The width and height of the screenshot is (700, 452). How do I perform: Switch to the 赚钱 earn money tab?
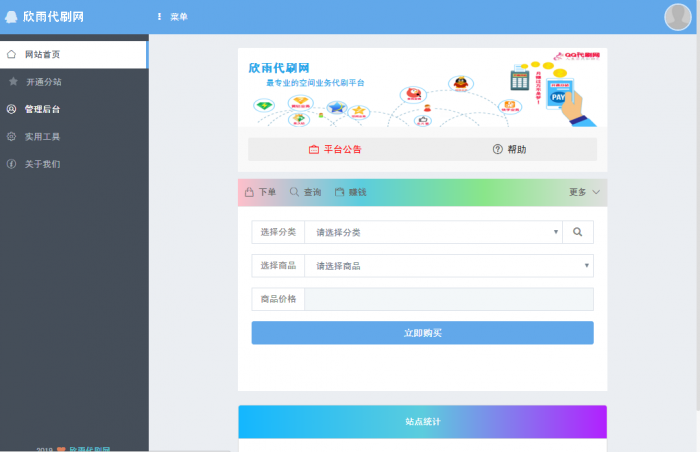[351, 192]
